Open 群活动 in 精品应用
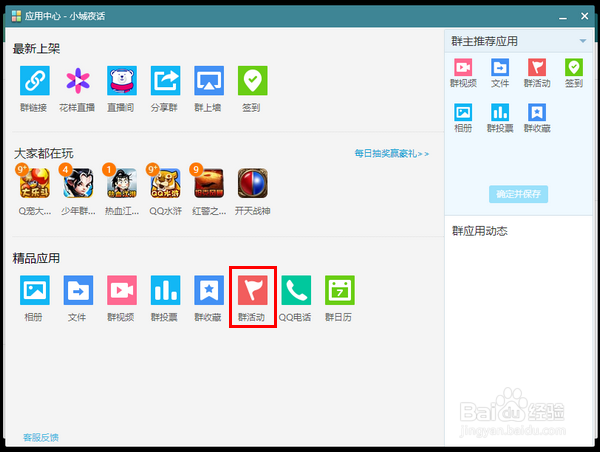 coord(253,290)
